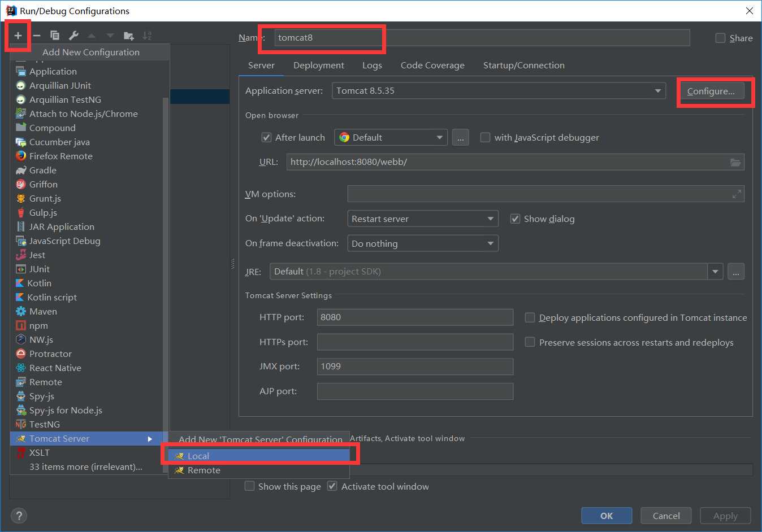
Task: Click the Name field containing tomcat8
Action: pos(482,38)
